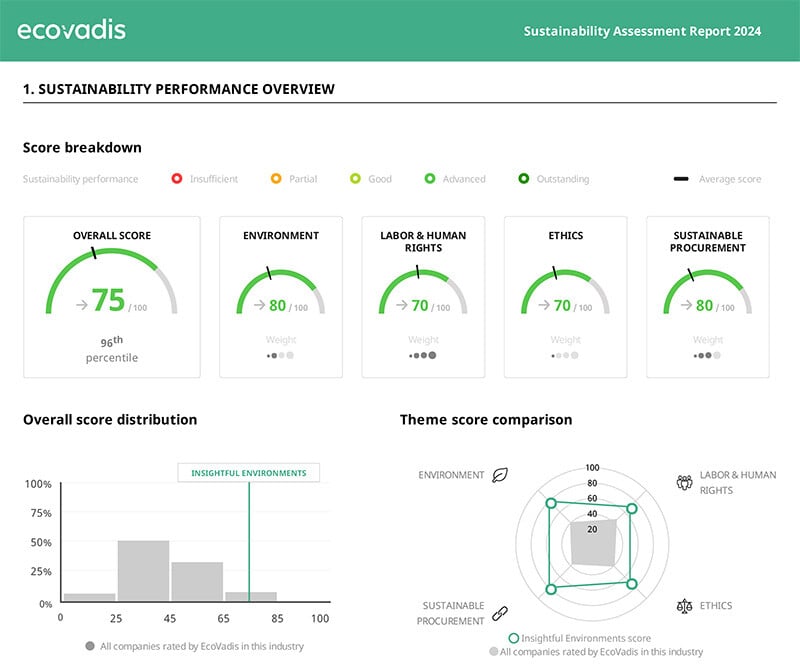Click the arrow beside Environment score 80
The image size is (800, 670).
[x=260, y=305]
